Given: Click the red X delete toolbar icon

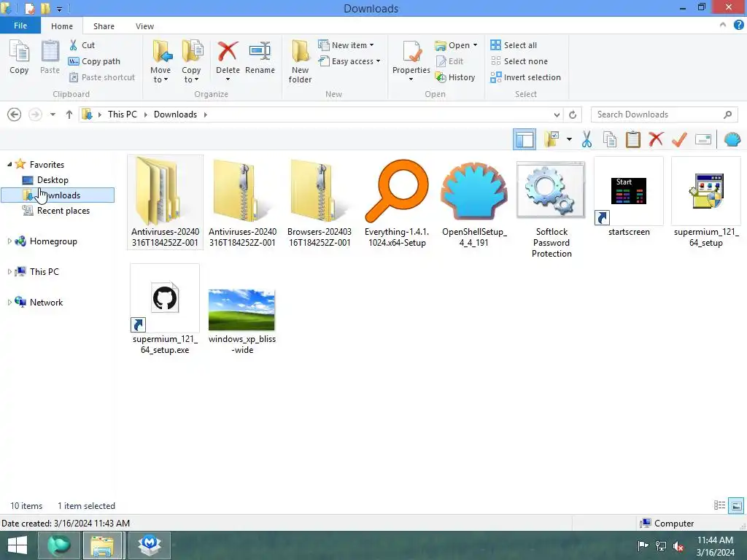Looking at the screenshot, I should pos(656,139).
